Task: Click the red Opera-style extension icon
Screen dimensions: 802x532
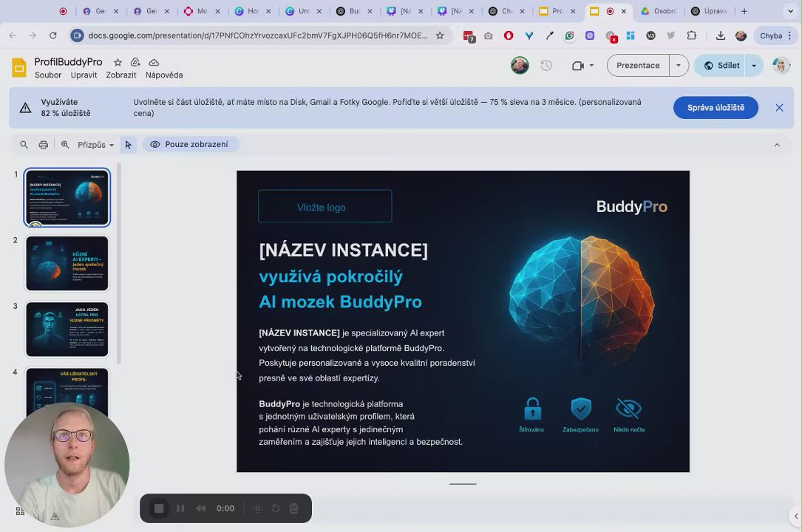Action: (509, 35)
